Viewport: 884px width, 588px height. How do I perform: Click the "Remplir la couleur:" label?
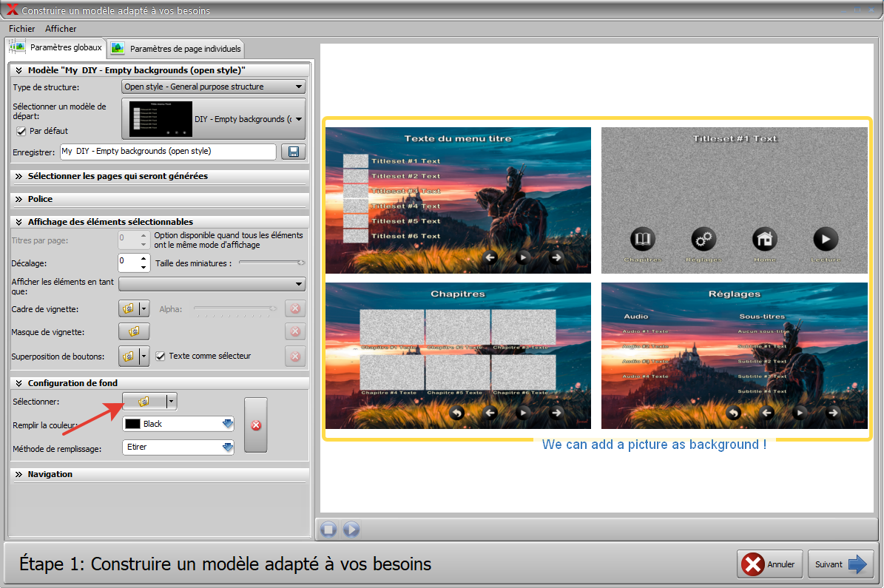pos(45,425)
